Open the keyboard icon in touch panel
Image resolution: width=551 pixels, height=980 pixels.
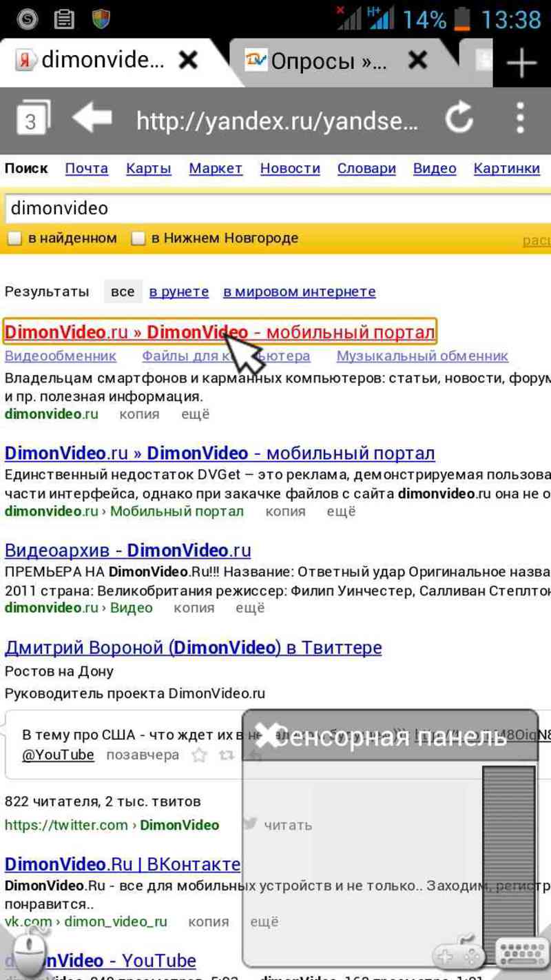click(x=521, y=953)
